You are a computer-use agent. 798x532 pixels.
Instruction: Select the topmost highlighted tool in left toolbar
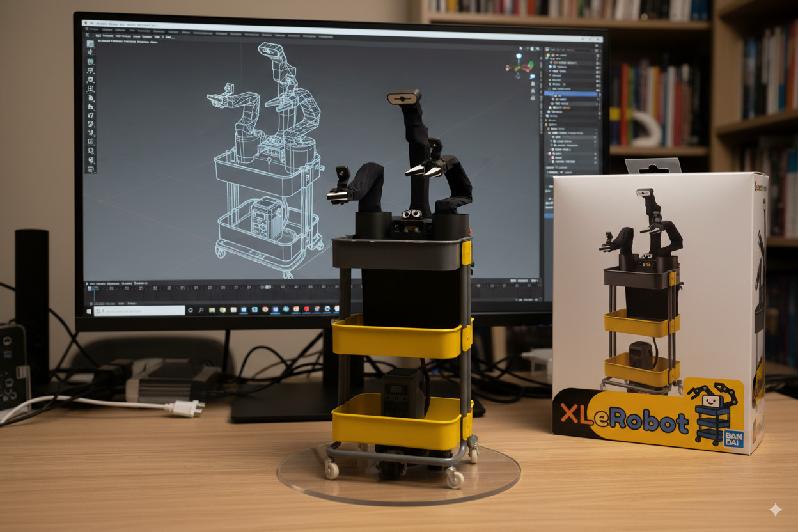pyautogui.click(x=90, y=44)
